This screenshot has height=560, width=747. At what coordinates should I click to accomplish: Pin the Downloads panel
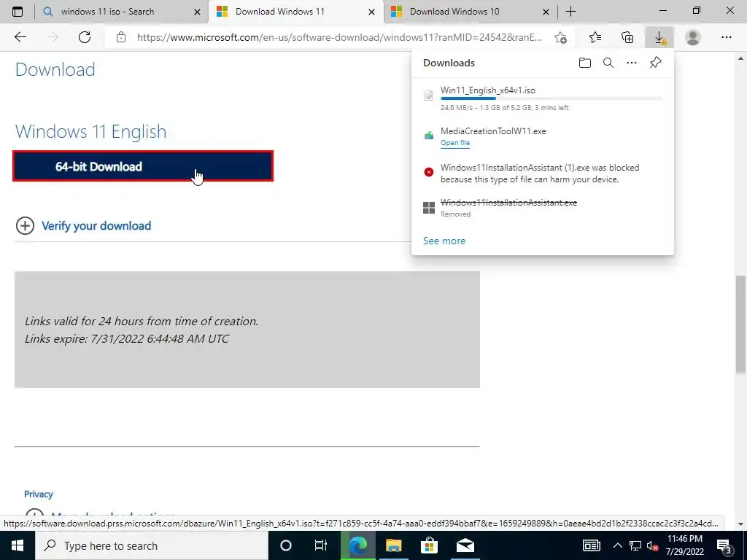656,63
